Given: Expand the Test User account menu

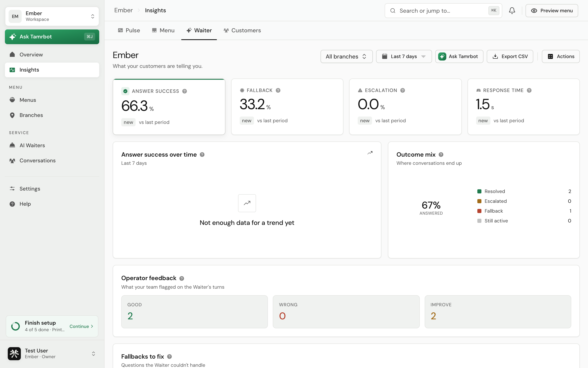Looking at the screenshot, I should [52, 354].
